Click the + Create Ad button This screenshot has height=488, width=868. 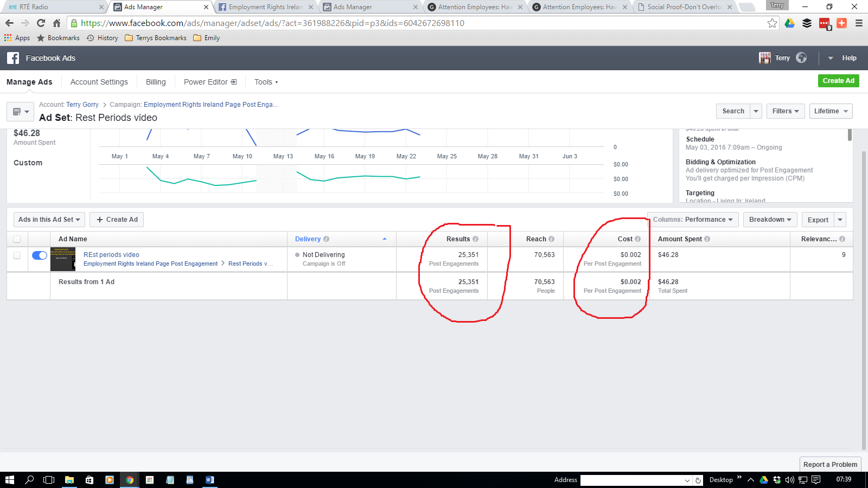117,220
